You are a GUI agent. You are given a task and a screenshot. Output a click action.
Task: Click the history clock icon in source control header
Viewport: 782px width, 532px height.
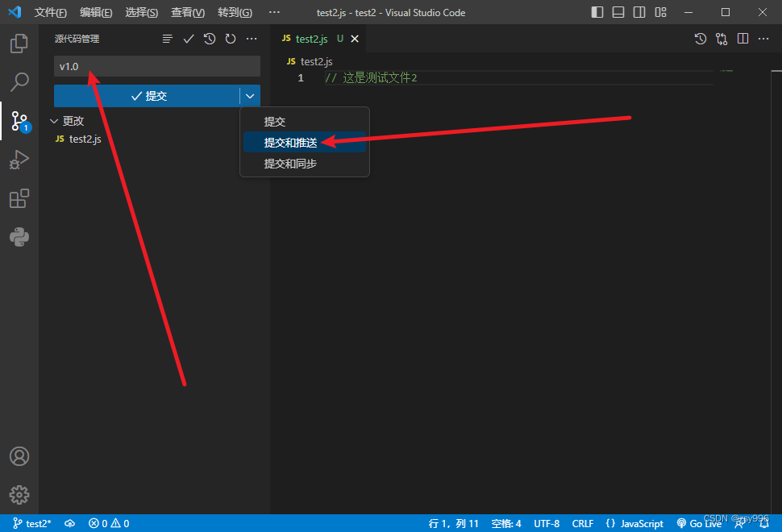(x=210, y=39)
